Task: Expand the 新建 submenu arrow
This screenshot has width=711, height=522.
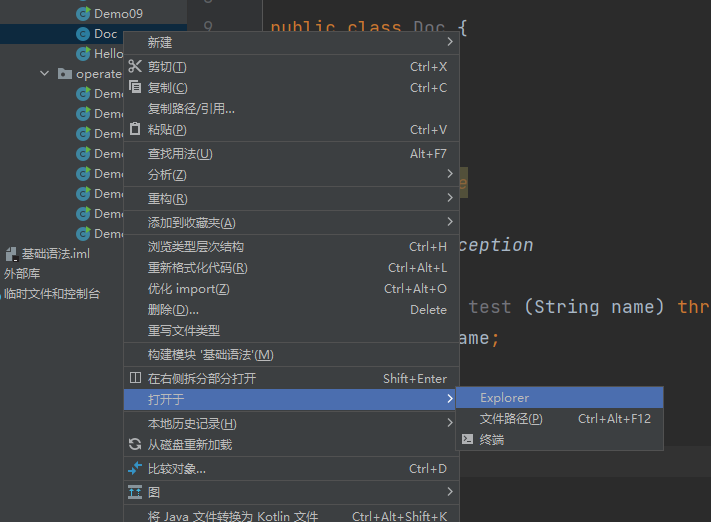Action: pos(449,42)
